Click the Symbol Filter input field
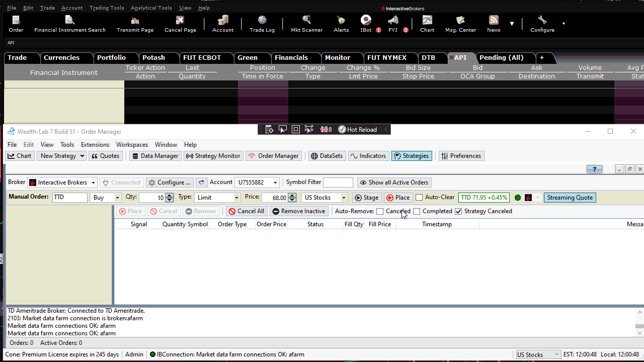Image resolution: width=644 pixels, height=362 pixels. coord(338,183)
